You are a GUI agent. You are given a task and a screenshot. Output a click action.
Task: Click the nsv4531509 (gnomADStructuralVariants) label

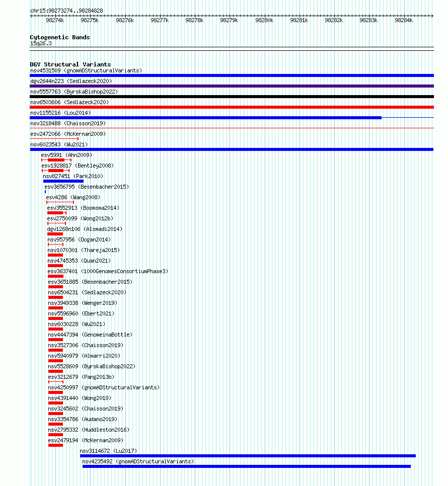point(86,70)
